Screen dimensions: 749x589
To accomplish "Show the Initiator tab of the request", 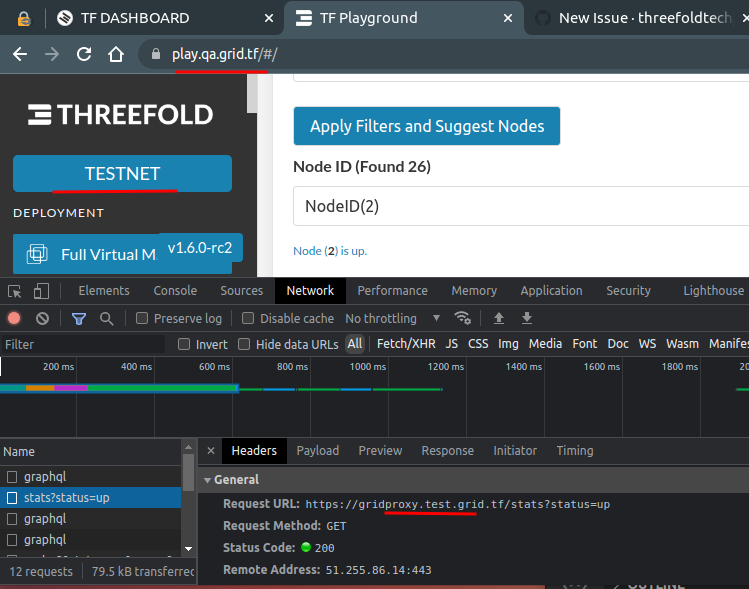I will tap(515, 450).
